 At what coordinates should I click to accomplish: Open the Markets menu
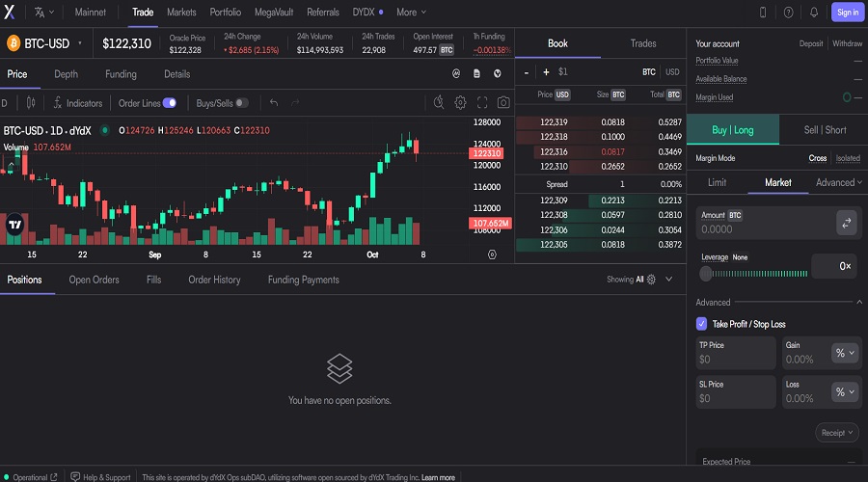[x=181, y=12]
